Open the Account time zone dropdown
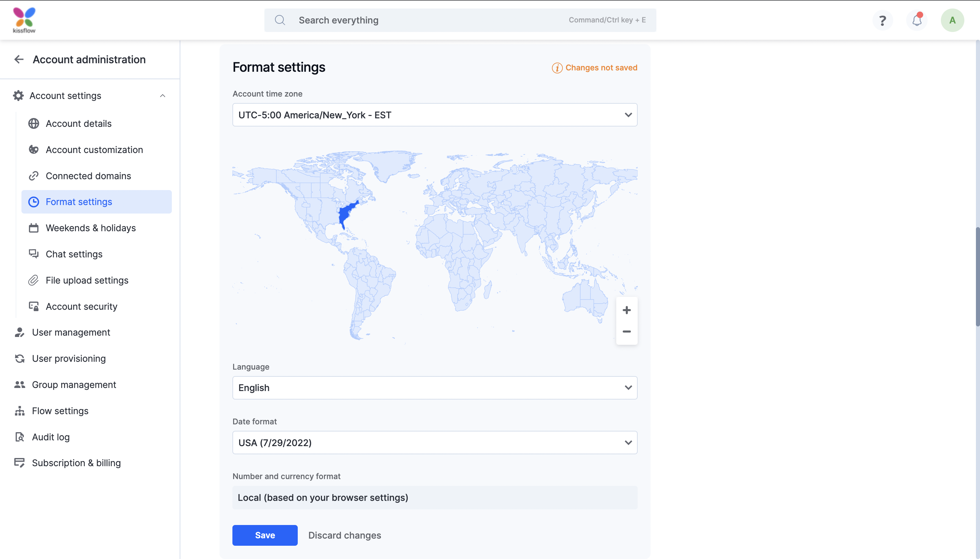980x559 pixels. (x=435, y=115)
